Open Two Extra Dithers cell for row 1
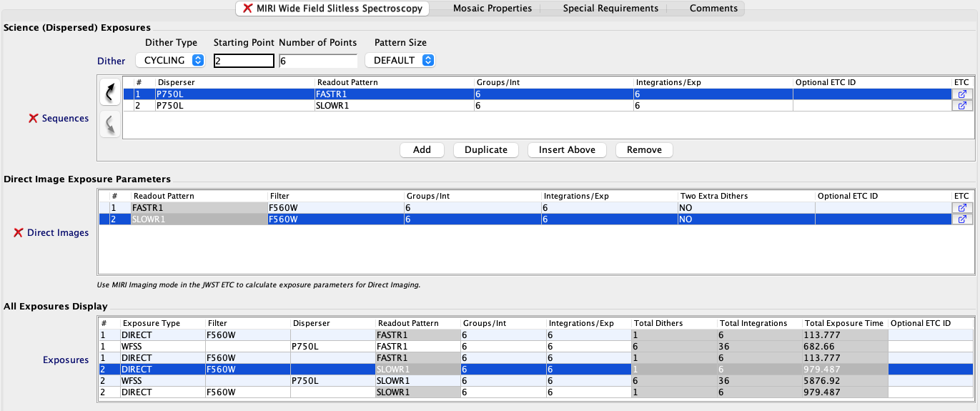 click(746, 207)
